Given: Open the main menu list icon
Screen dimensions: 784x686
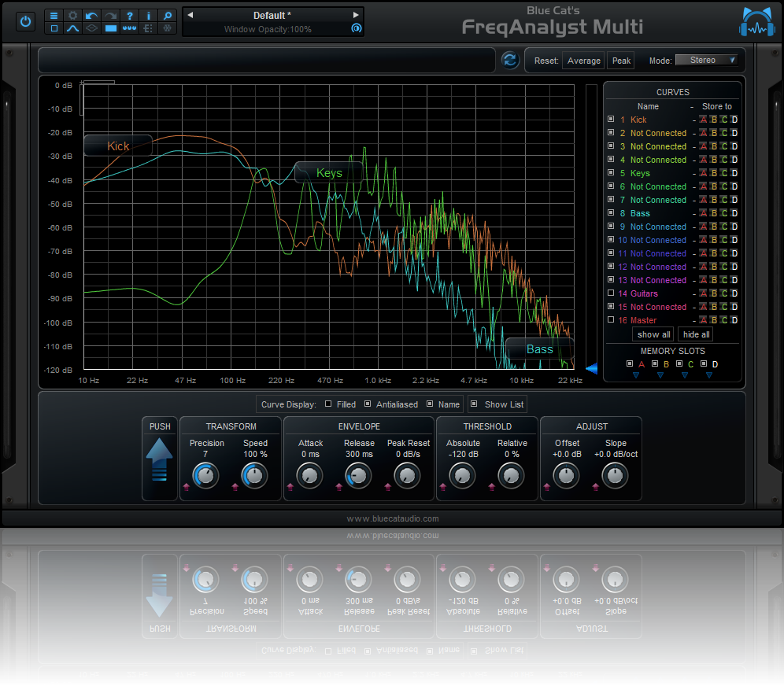Looking at the screenshot, I should click(x=54, y=15).
